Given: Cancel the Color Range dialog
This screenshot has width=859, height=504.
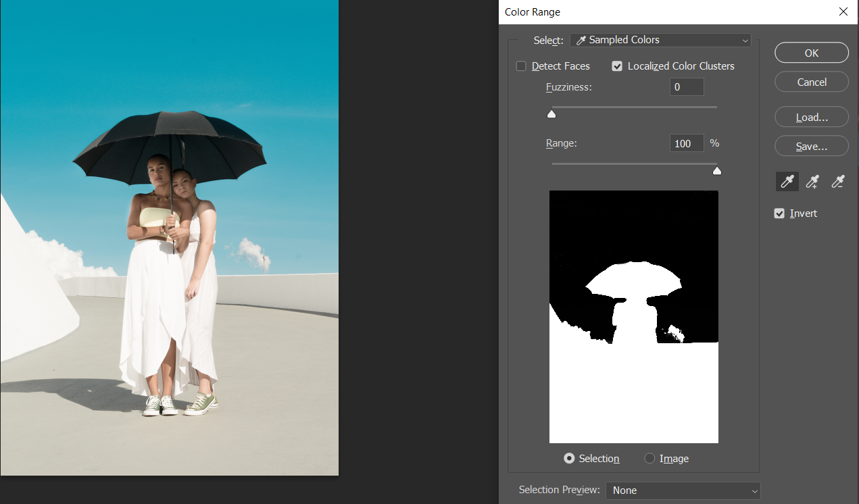Looking at the screenshot, I should [x=811, y=81].
